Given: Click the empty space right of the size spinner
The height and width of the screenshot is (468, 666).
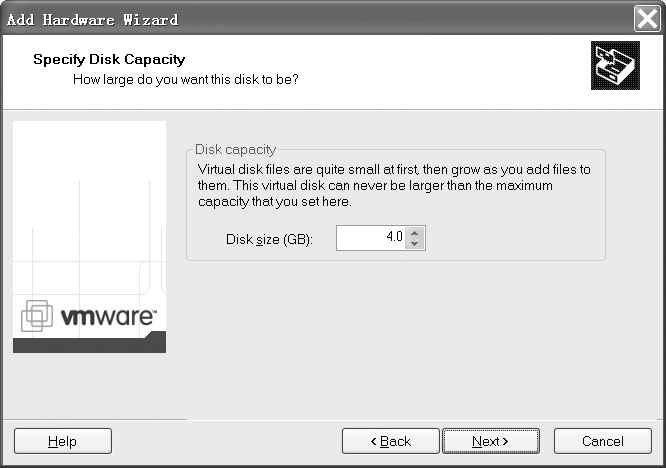Looking at the screenshot, I should click(x=510, y=238).
